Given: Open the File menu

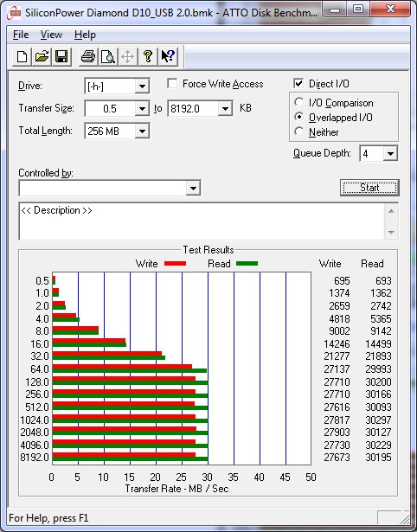Looking at the screenshot, I should [21, 35].
